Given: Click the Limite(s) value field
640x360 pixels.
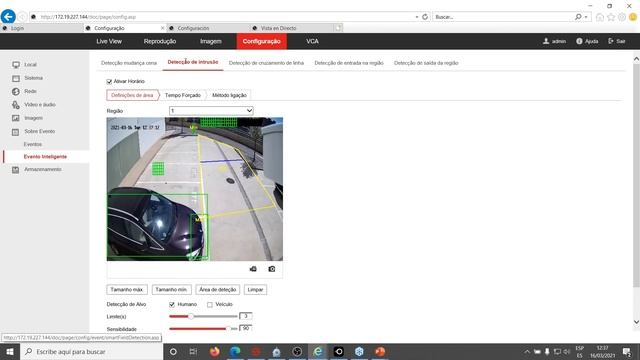Looking at the screenshot, I should click(x=246, y=316).
